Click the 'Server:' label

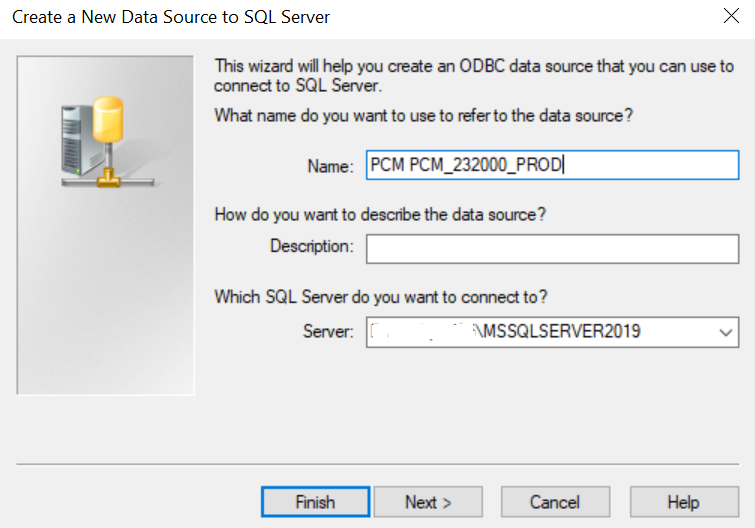(328, 331)
